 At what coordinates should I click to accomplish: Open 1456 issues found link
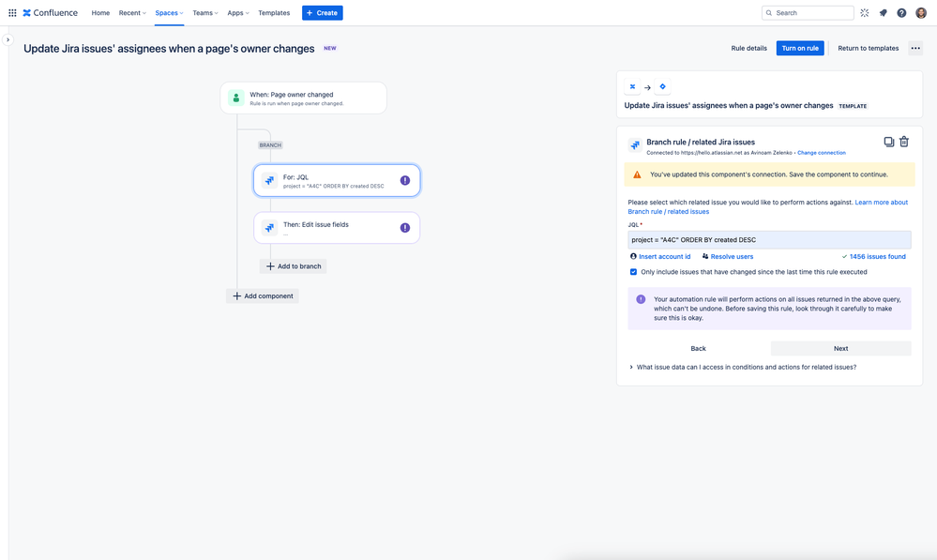873,256
